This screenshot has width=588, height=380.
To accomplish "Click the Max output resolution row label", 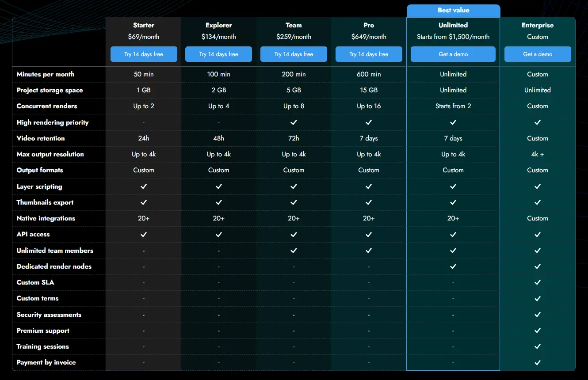I will (50, 154).
